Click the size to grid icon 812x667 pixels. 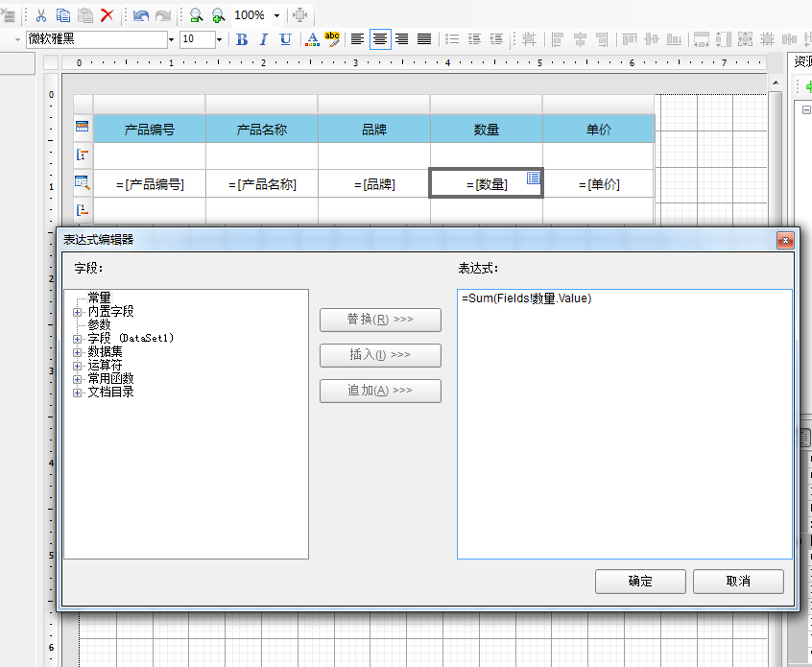(x=768, y=38)
